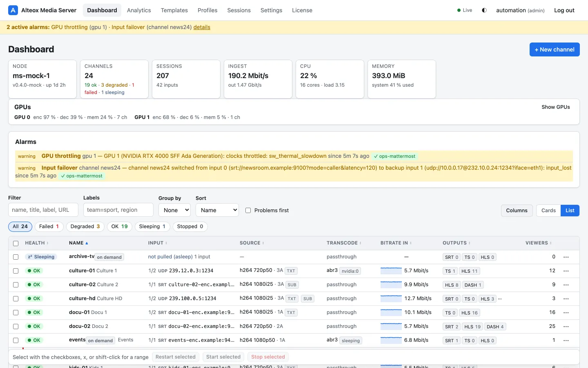Click the bitrate sparkline for docu-02

(391, 326)
